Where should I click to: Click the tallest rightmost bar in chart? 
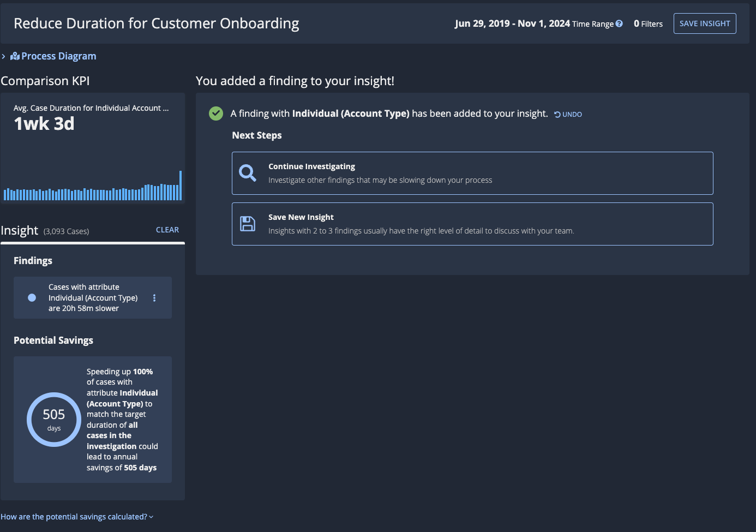pyautogui.click(x=181, y=186)
